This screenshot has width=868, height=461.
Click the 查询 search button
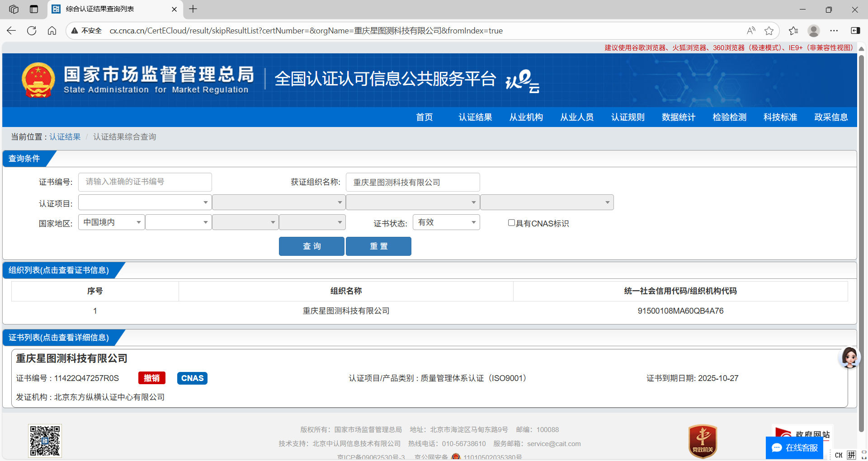click(x=311, y=246)
